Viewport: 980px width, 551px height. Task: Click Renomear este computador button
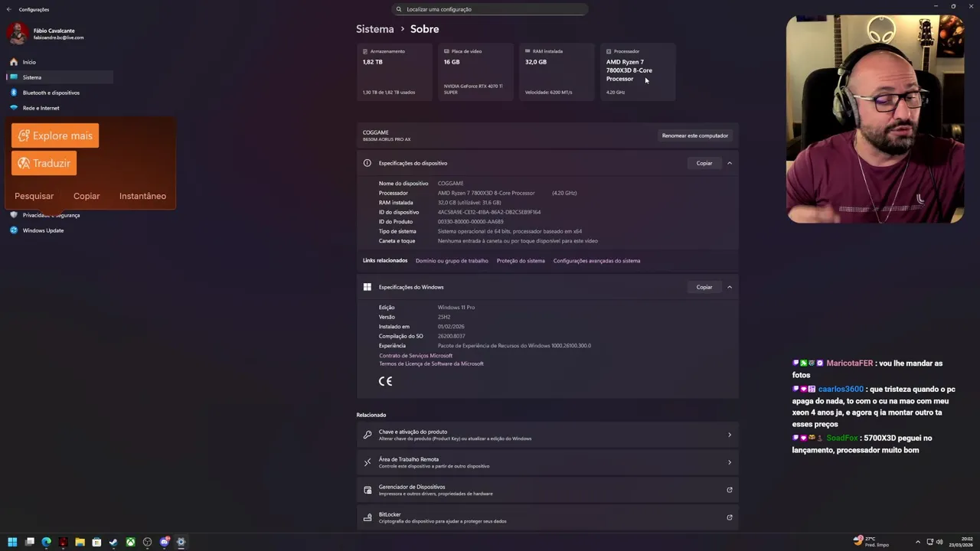coord(695,135)
